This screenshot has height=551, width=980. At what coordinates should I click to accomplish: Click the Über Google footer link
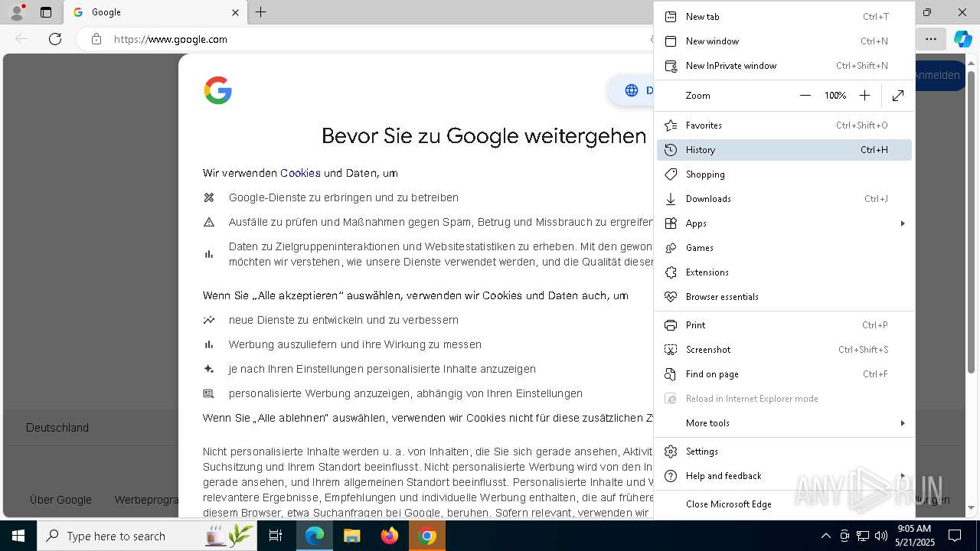(x=60, y=500)
